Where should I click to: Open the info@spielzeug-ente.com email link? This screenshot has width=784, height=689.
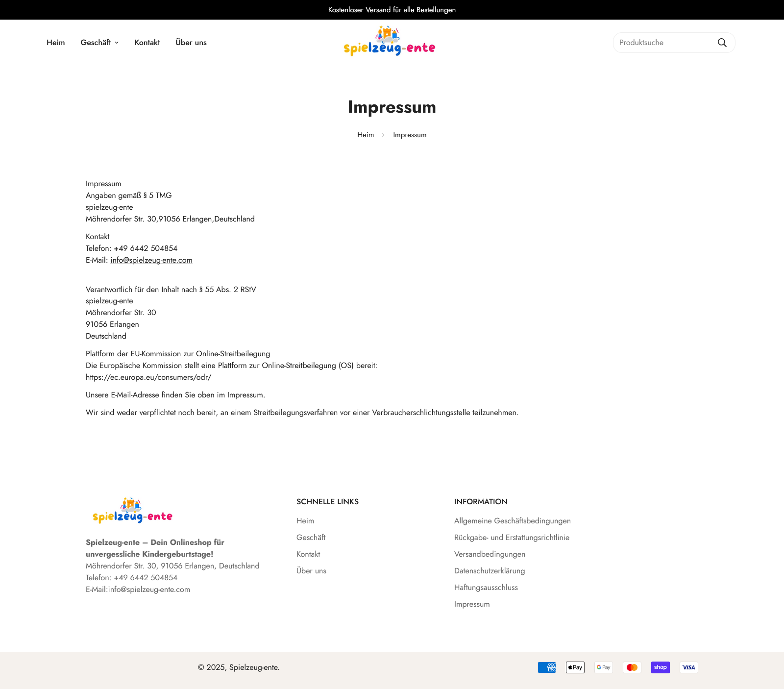point(151,260)
